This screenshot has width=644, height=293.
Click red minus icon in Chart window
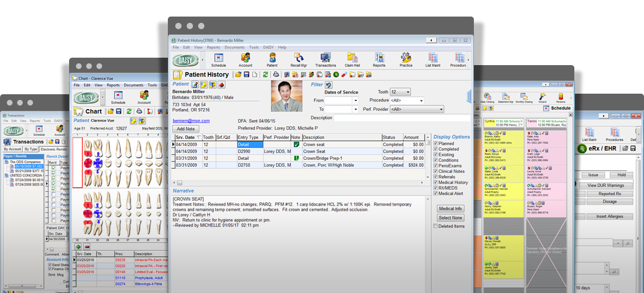pos(87,247)
